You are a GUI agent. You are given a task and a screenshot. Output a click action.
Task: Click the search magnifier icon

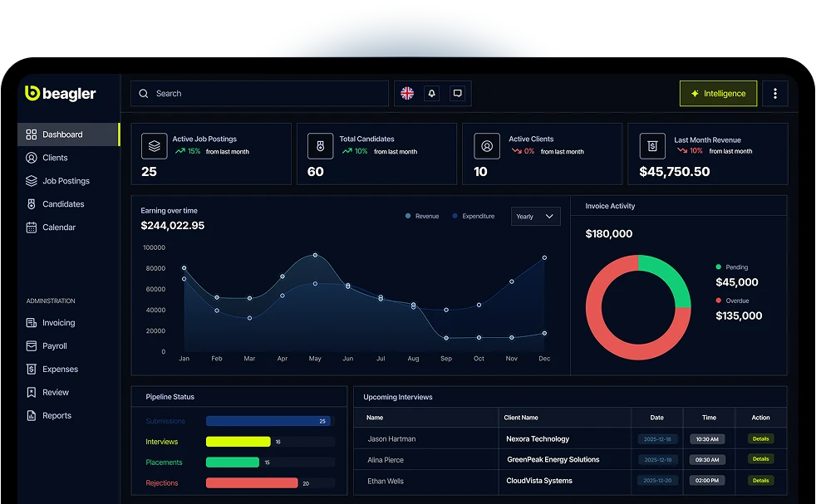(x=144, y=94)
